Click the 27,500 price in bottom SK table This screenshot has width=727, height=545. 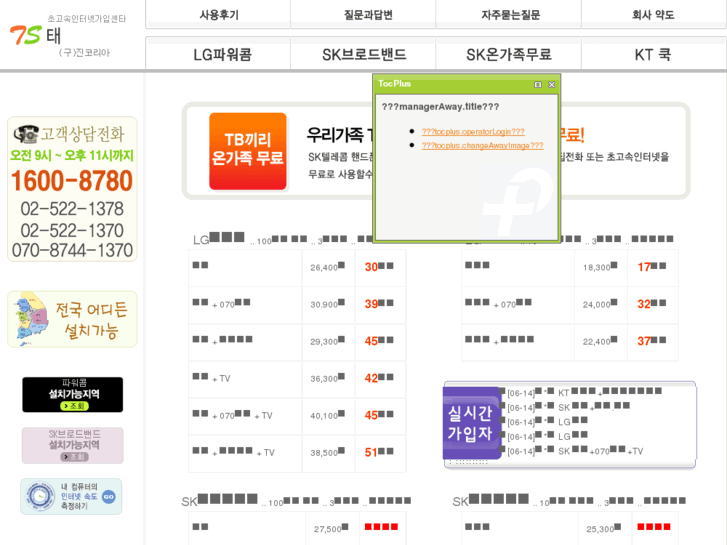coord(331,529)
